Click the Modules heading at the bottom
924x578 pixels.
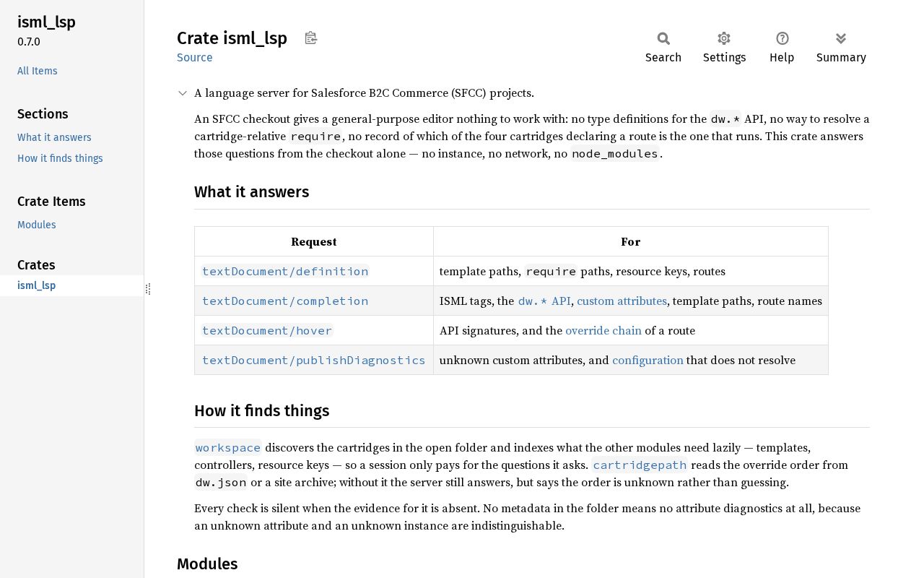[207, 564]
